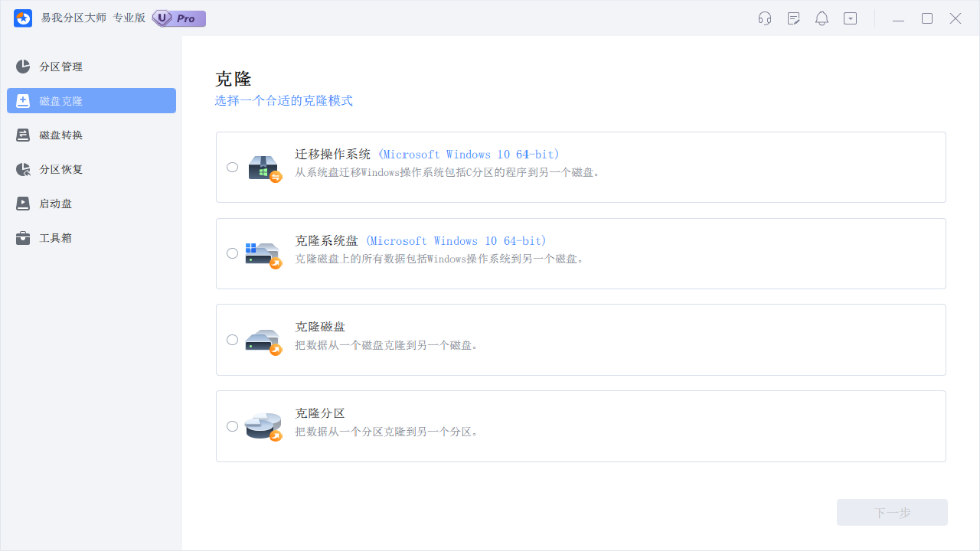The height and width of the screenshot is (551, 980).
Task: 点击侧边栏的分区恢复图标
Action: (x=23, y=169)
